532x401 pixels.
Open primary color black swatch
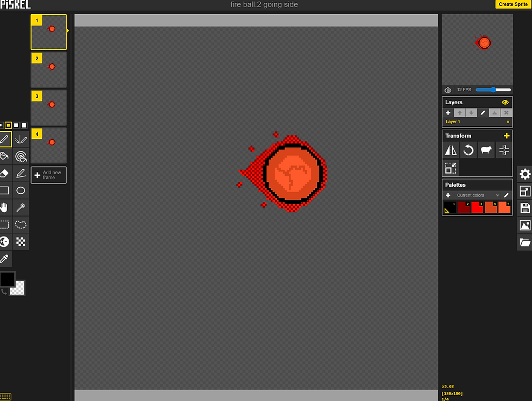(x=7, y=279)
